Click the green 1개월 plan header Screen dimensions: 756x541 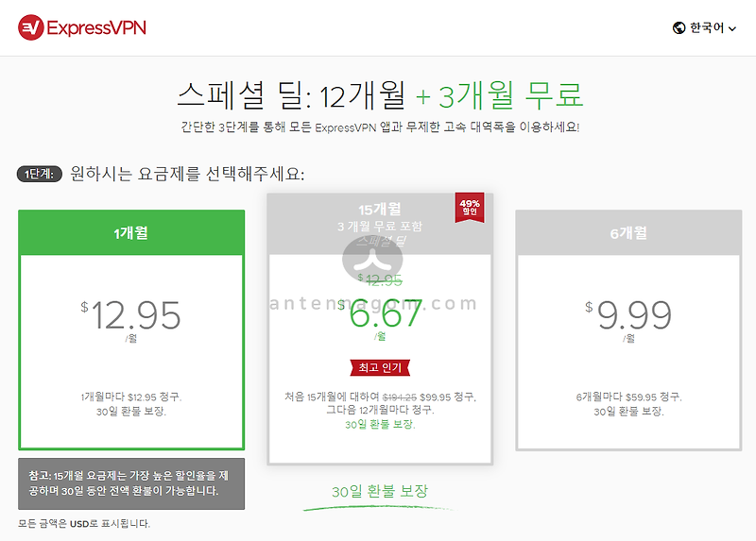[x=131, y=232]
